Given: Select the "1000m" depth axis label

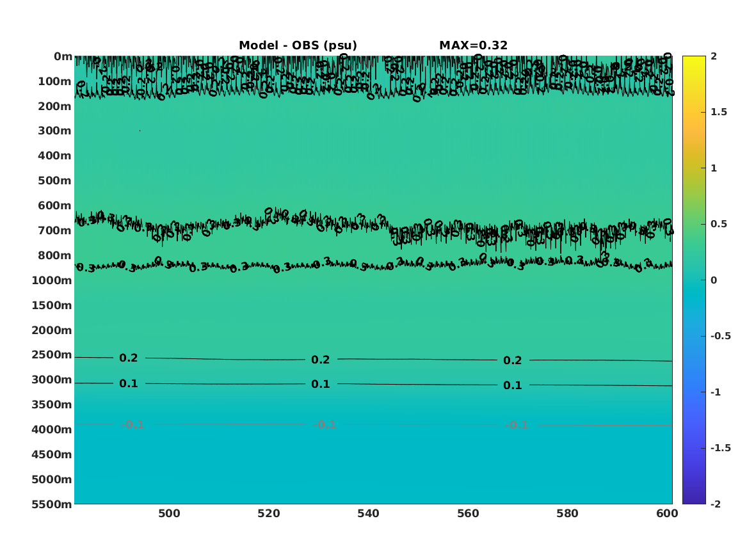Looking at the screenshot, I should pyautogui.click(x=52, y=280).
